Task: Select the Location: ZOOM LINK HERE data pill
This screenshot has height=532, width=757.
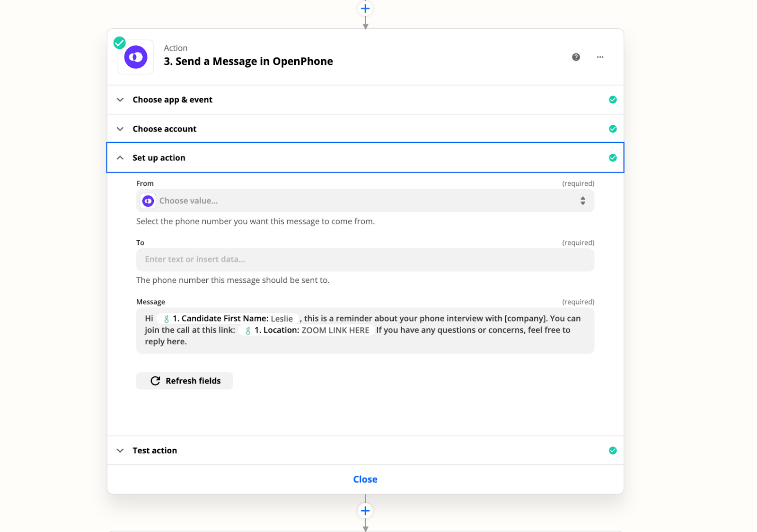Action: click(x=307, y=330)
